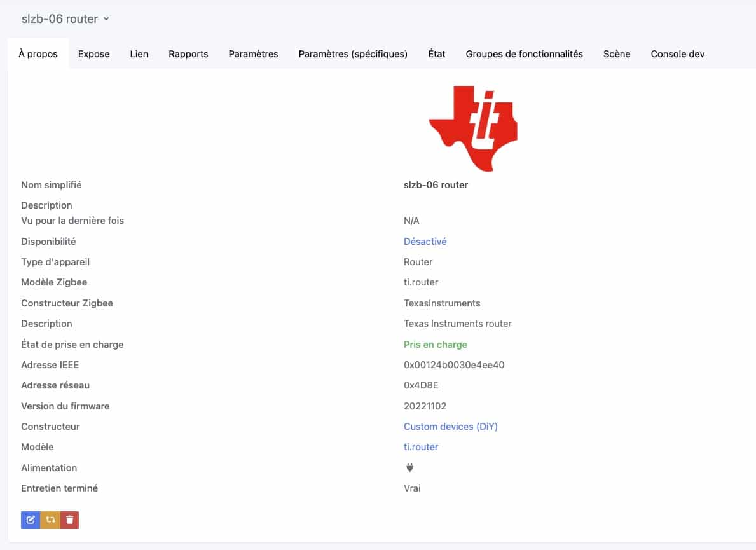Open the Paramètres (spécifiques) tab

coord(353,54)
